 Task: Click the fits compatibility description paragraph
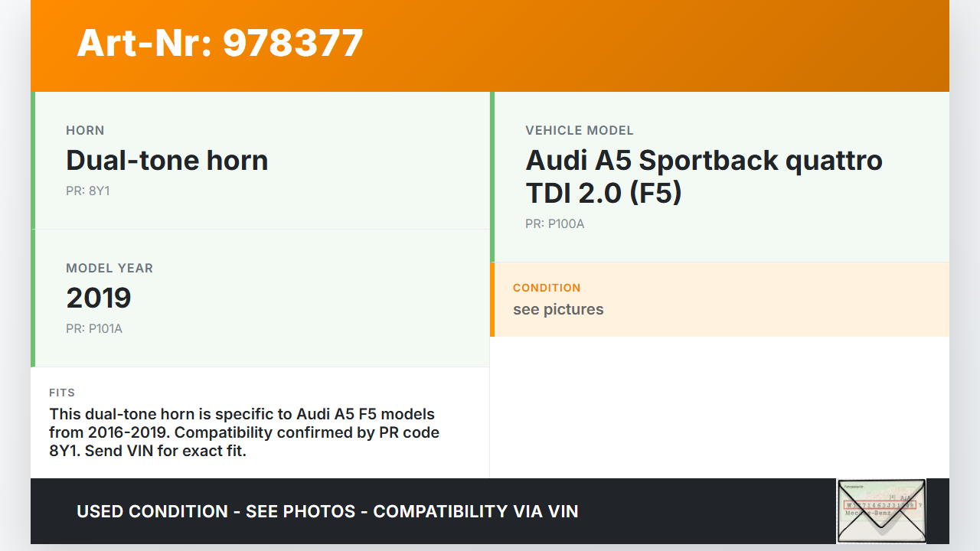point(244,432)
